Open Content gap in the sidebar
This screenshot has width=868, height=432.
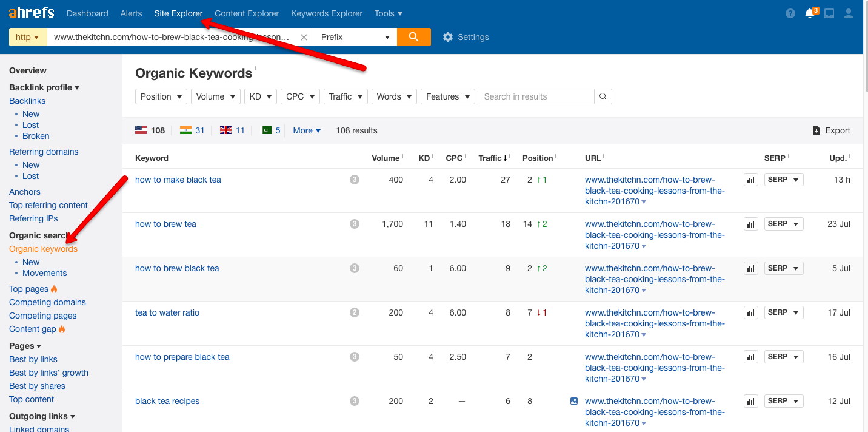tap(33, 329)
